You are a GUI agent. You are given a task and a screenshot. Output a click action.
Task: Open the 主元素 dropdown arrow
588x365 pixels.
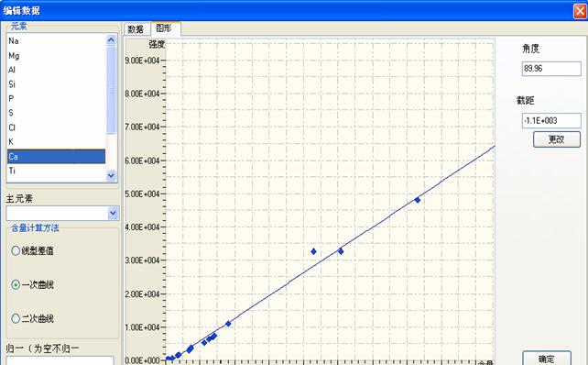(x=113, y=214)
